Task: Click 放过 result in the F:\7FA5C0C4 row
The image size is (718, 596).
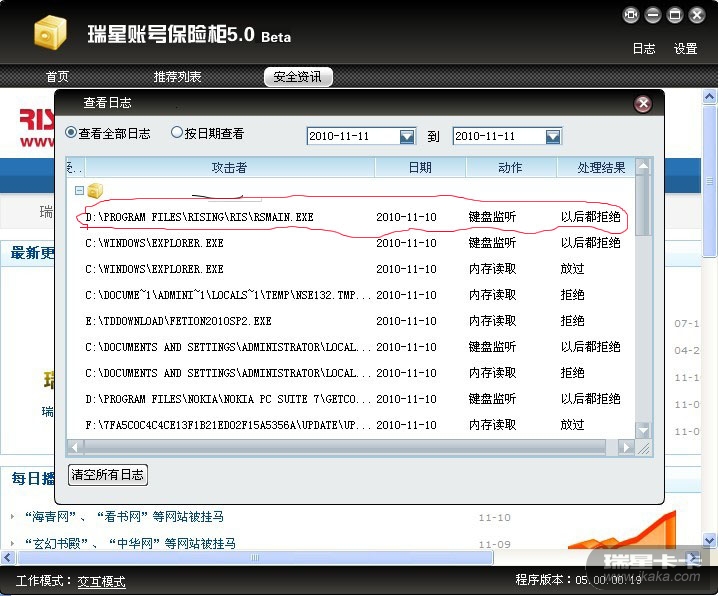Action: pyautogui.click(x=572, y=425)
